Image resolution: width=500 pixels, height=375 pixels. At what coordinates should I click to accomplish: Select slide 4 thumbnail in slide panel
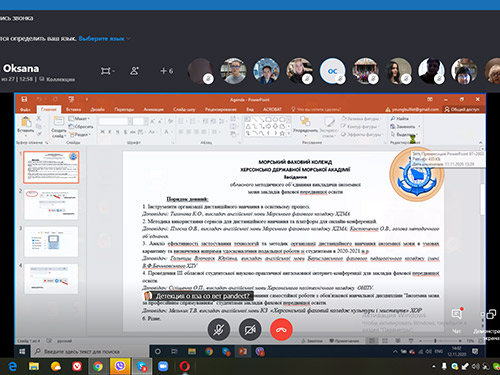51,279
